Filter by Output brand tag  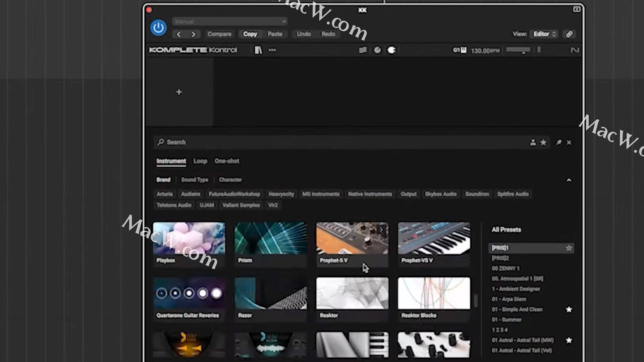click(409, 194)
